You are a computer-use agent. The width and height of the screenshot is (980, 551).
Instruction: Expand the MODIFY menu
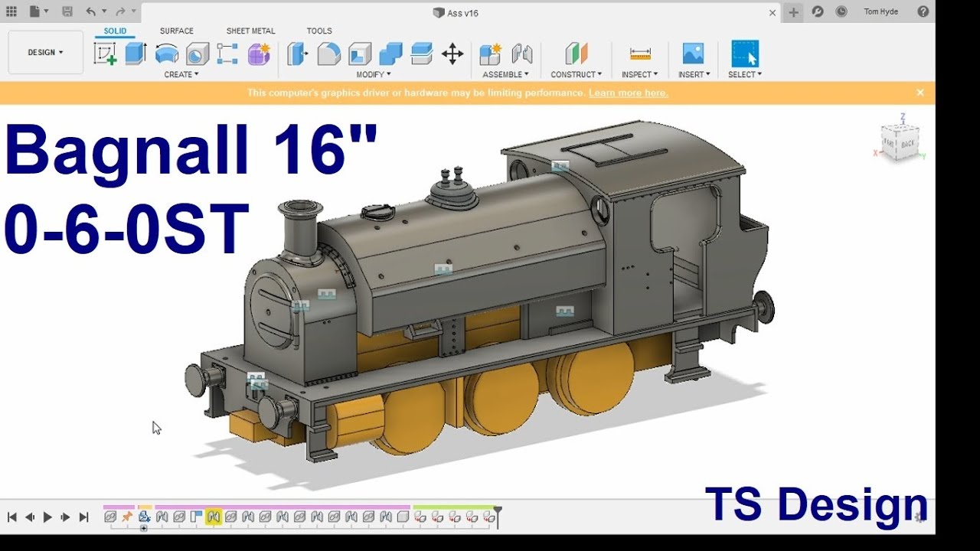[x=374, y=74]
